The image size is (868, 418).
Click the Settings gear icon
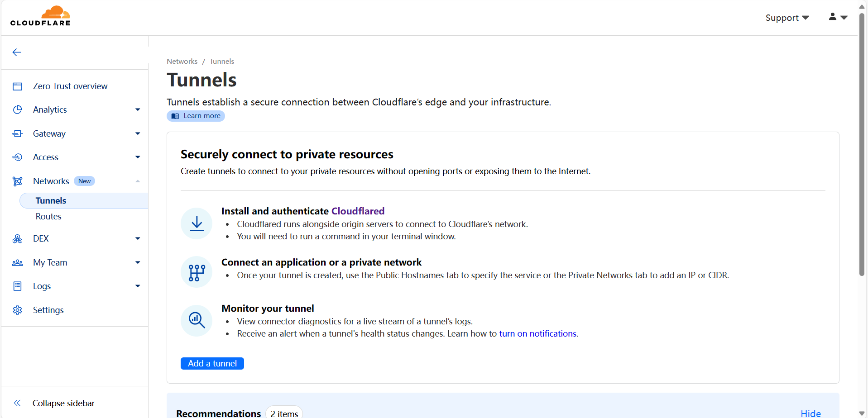(18, 310)
